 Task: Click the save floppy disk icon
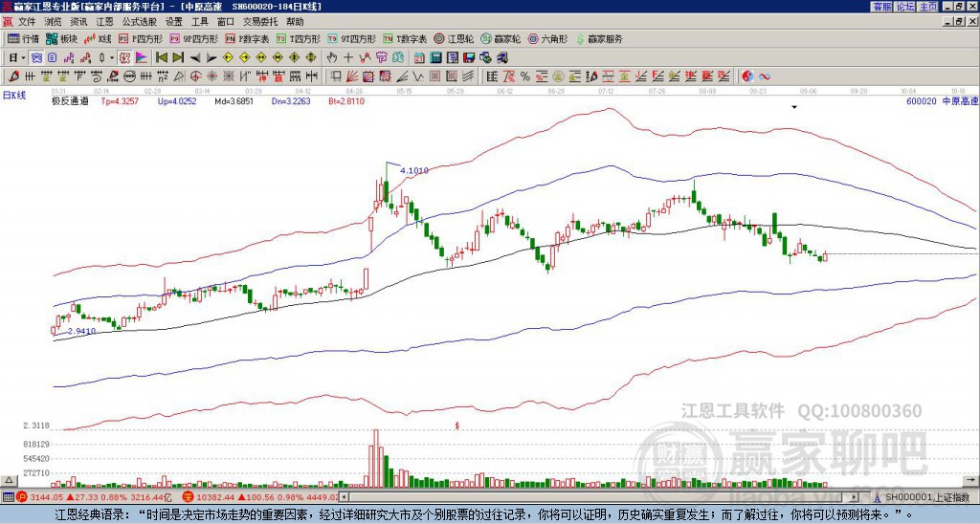click(469, 57)
